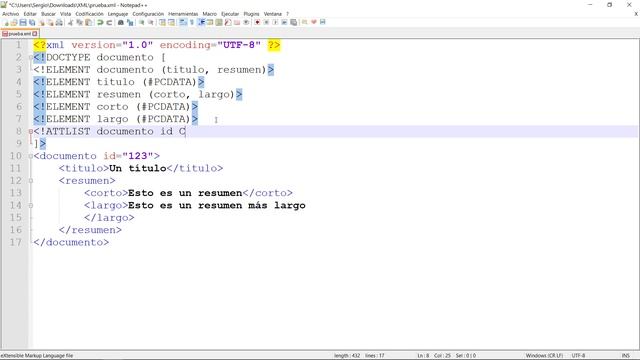Click UTF-8 encoding in status bar

[578, 356]
